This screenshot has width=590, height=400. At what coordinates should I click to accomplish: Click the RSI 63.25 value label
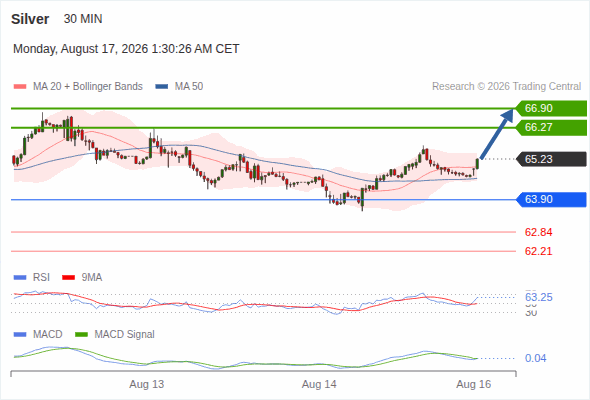pos(539,297)
